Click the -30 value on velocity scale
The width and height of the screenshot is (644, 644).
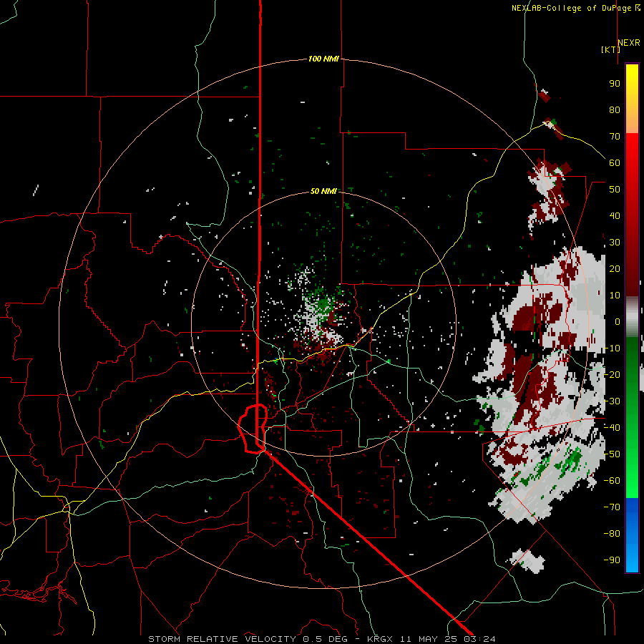(613, 401)
